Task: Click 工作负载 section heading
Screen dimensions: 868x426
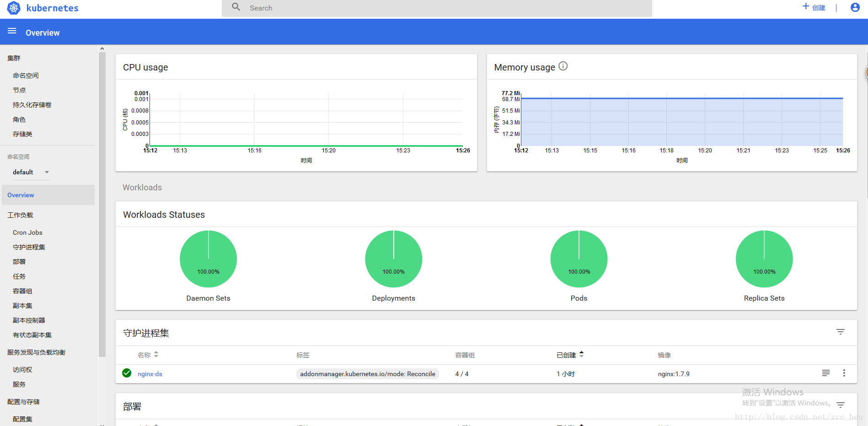Action: coord(20,215)
